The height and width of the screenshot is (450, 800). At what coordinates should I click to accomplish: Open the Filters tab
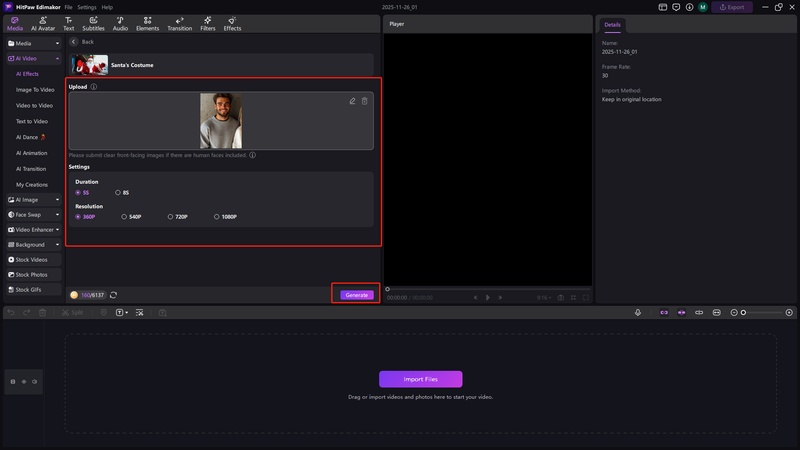coord(208,23)
